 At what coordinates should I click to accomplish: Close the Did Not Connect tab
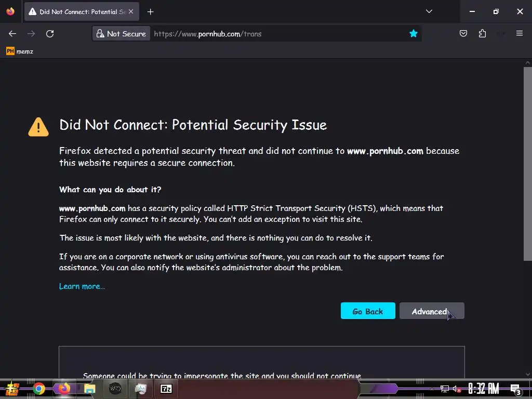[131, 11]
